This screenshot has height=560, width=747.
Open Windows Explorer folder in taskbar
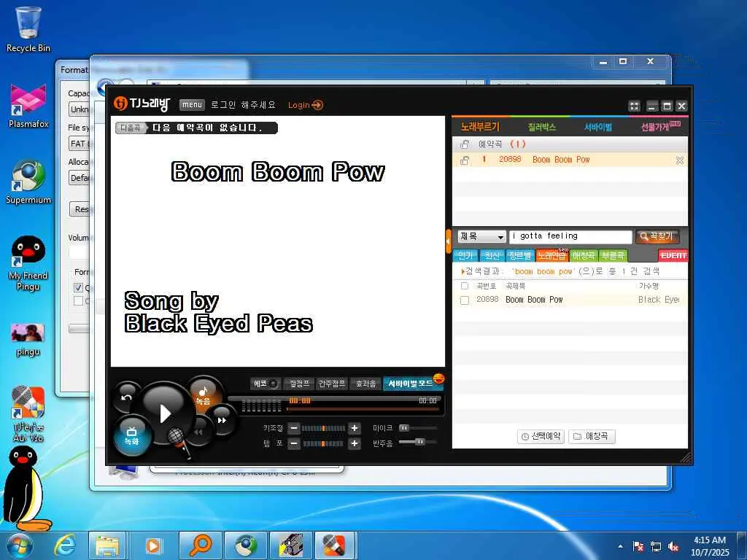tap(108, 545)
